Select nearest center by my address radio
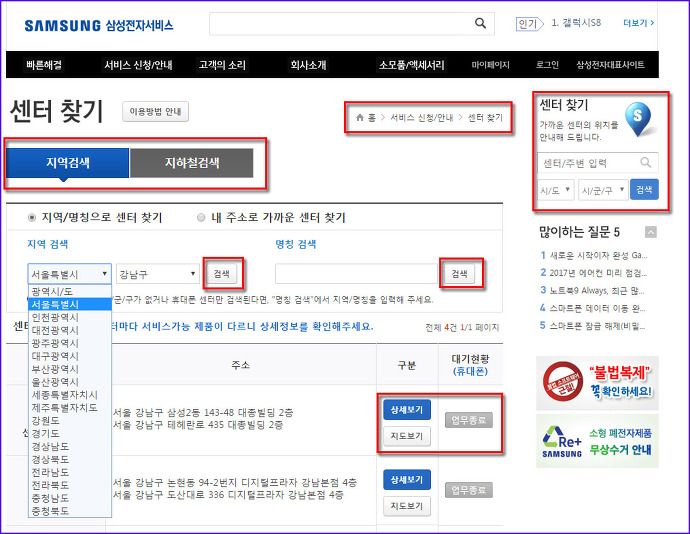Screen dimensions: 690x534 click(x=201, y=217)
